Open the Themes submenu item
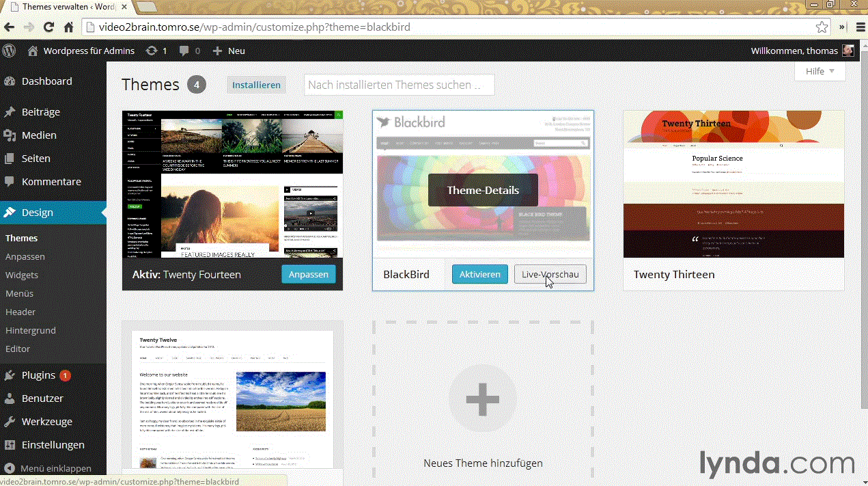 click(21, 238)
